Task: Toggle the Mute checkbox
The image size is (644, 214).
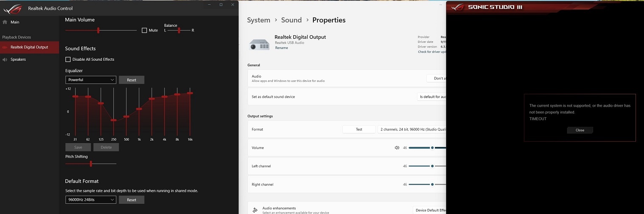Action: pyautogui.click(x=145, y=30)
